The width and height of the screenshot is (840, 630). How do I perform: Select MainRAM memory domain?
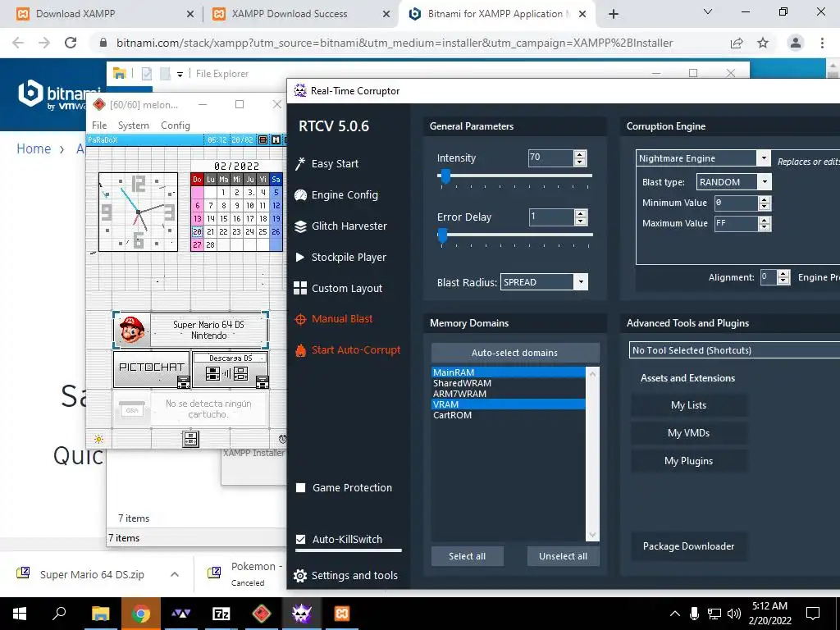point(509,372)
